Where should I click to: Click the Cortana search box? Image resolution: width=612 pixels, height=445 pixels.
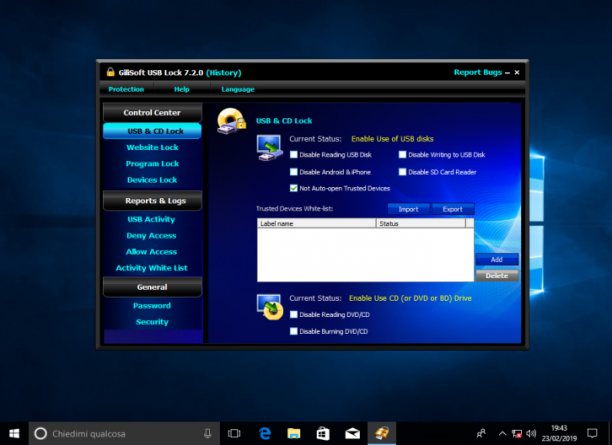pyautogui.click(x=124, y=433)
